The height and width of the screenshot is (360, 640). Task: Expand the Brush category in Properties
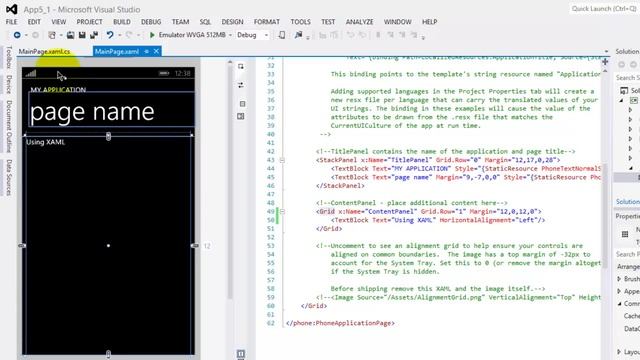(x=619, y=279)
